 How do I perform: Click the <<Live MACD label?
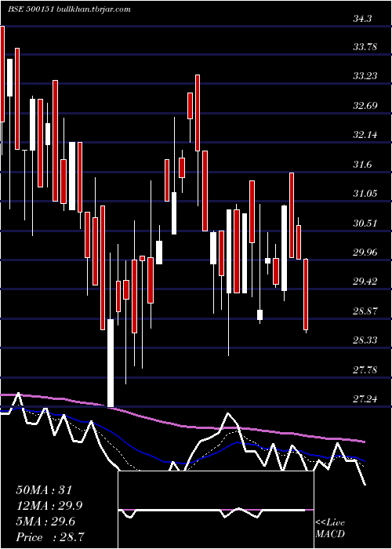(330, 528)
